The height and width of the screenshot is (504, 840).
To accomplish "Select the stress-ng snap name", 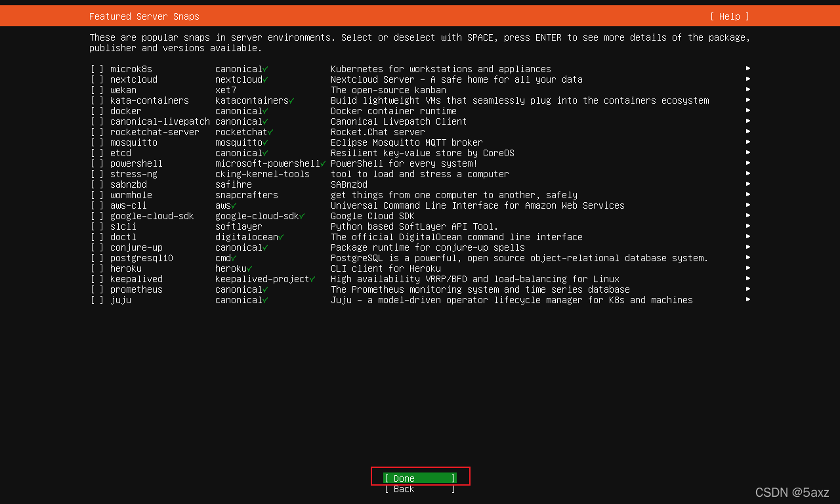I will pos(134,174).
